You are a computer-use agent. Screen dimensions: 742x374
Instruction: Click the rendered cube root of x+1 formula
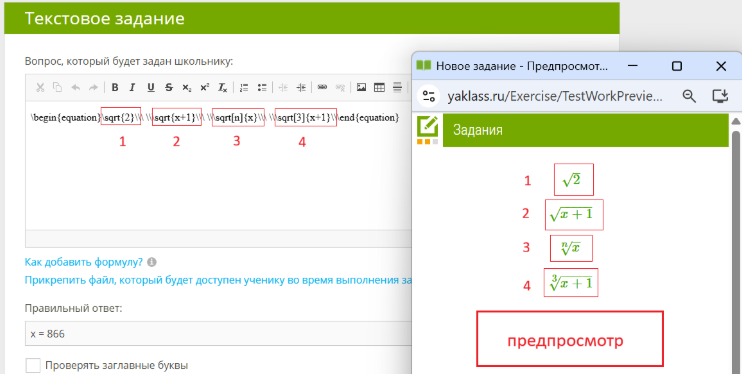point(571,283)
